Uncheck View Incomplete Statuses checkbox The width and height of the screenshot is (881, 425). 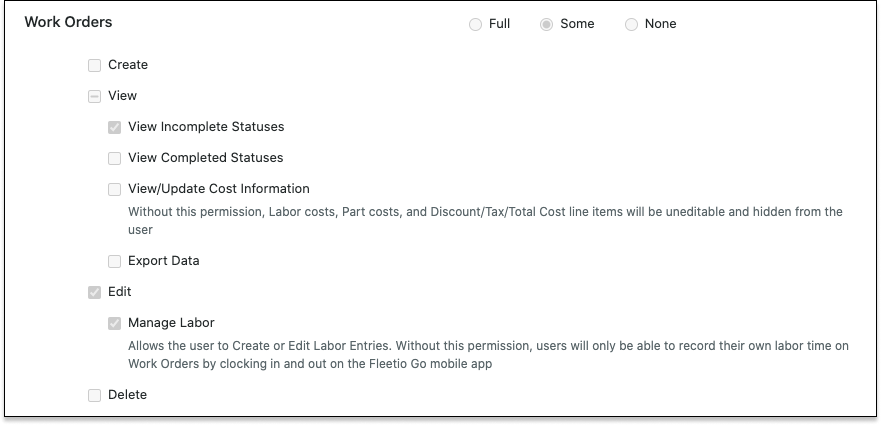coord(115,128)
